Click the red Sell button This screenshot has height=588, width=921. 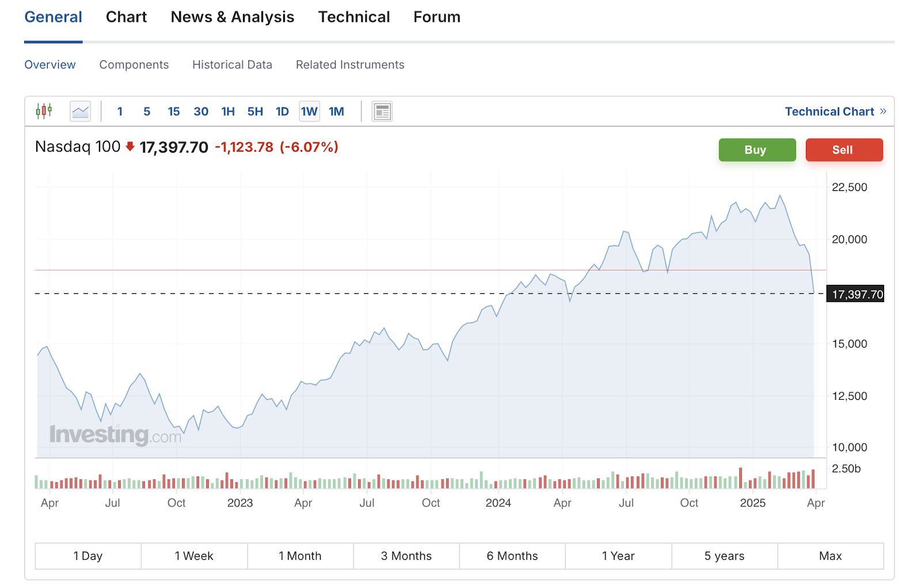[844, 150]
